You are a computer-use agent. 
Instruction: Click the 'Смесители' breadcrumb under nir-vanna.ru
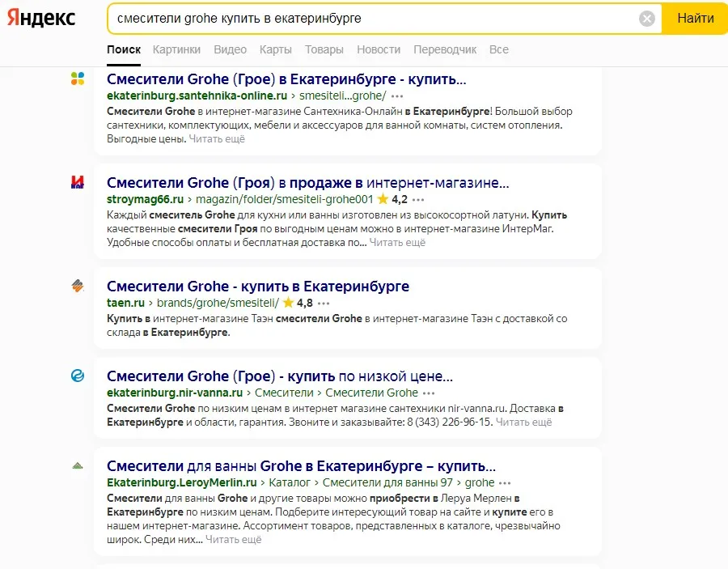pos(284,393)
